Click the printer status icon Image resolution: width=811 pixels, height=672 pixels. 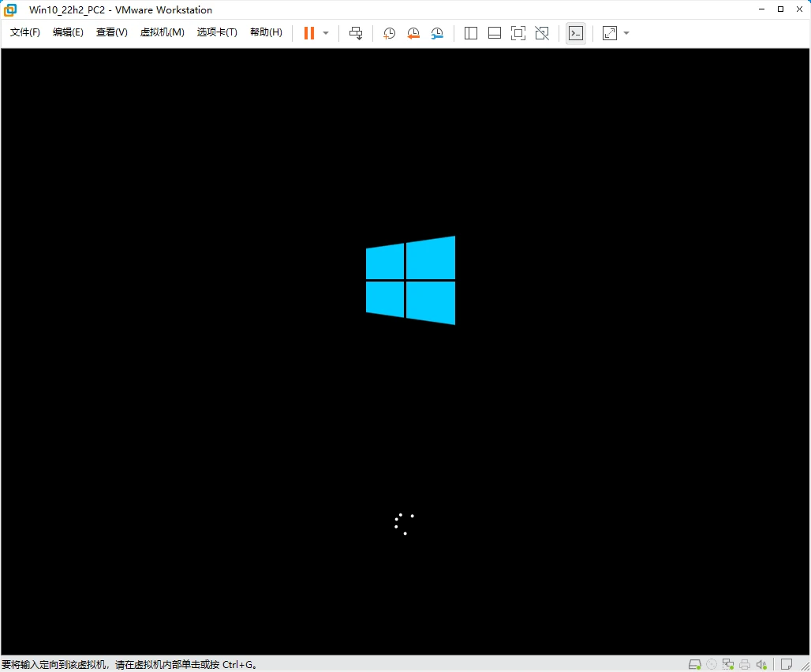[x=745, y=664]
